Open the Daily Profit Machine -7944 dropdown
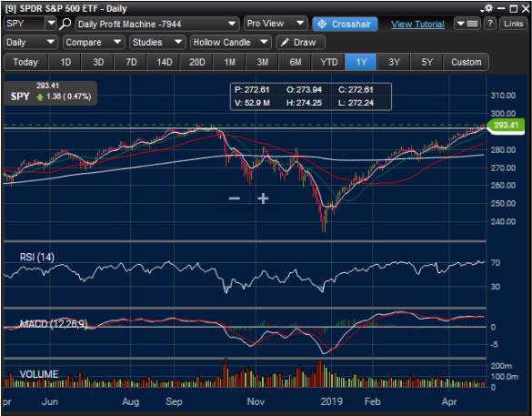532x416 pixels. click(x=156, y=24)
